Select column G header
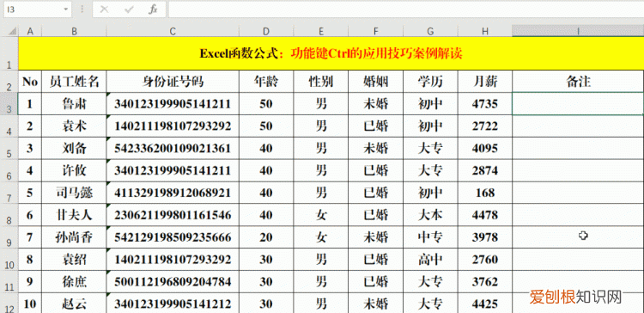This screenshot has width=644, height=313. click(430, 31)
